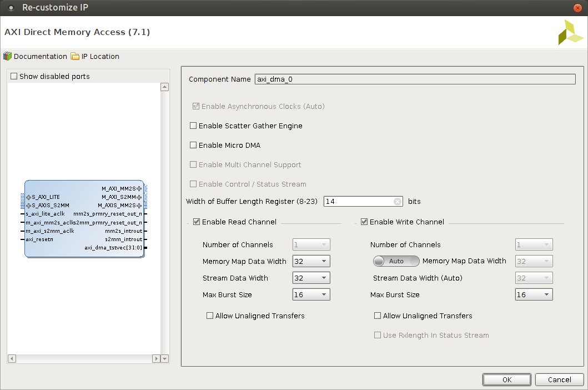Expand the M_AXIS_MM2S interface port
This screenshot has height=390, width=588.
pyautogui.click(x=139, y=206)
